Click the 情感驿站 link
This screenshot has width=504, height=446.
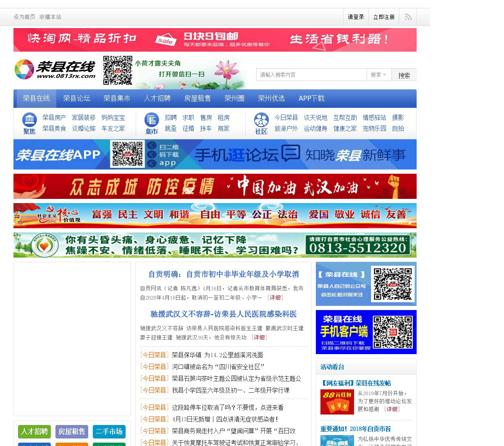374,117
